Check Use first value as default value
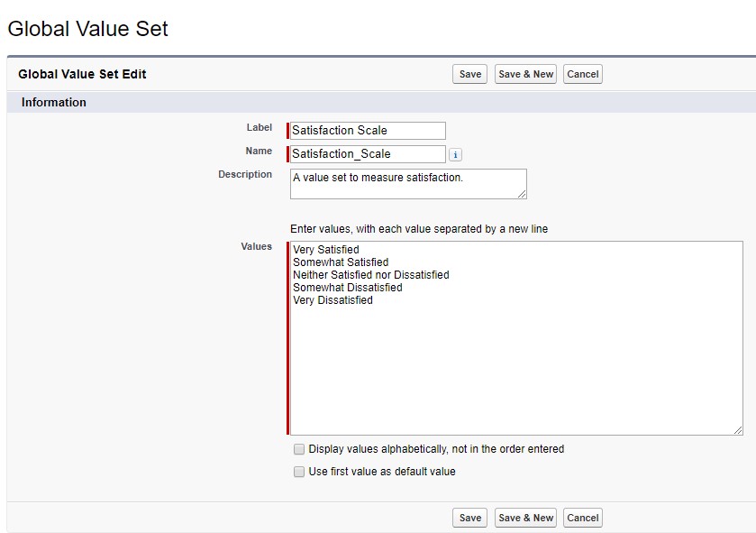 coord(299,472)
